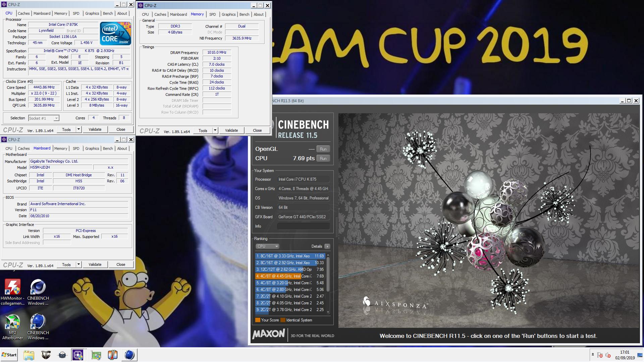Viewport: 644px width, 362px height.
Task: Select the CINEBENCH shortcut beside MSI Afterburner
Action: tap(38, 327)
